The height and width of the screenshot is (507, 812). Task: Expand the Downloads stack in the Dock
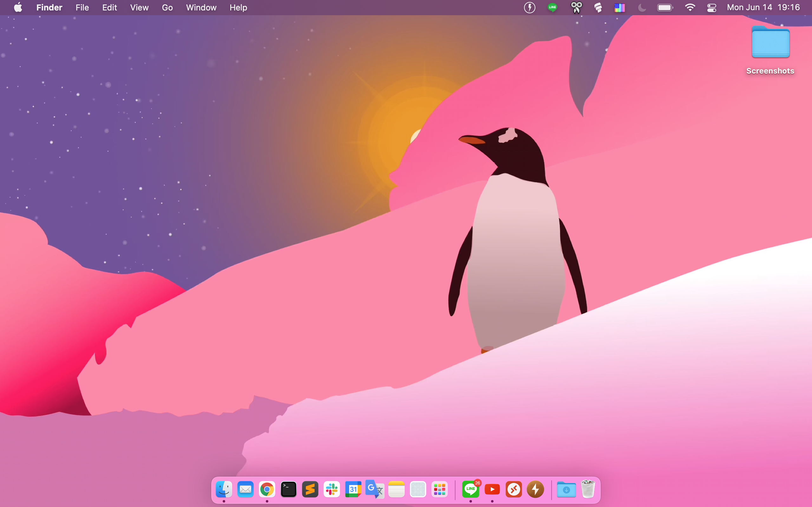566,490
